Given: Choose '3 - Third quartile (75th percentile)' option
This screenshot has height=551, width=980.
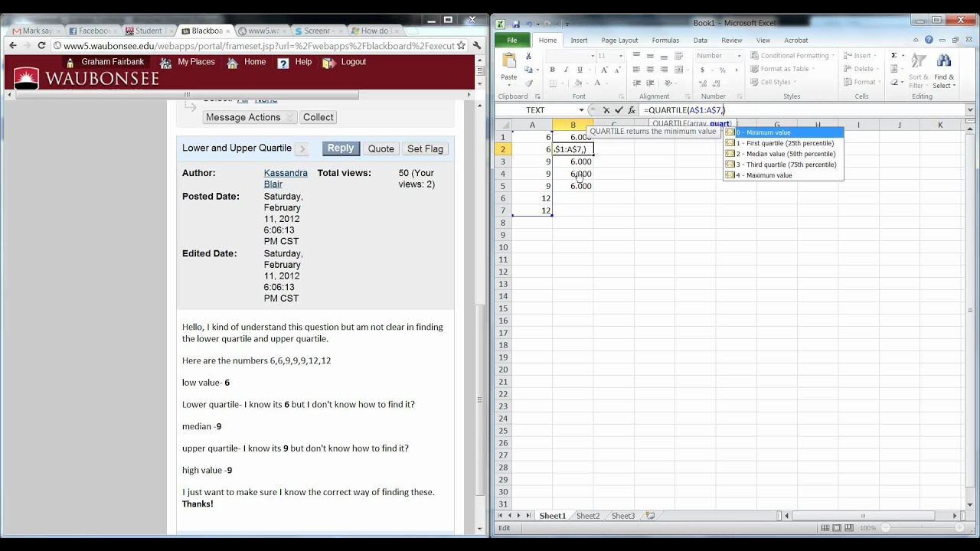Looking at the screenshot, I should coord(783,165).
